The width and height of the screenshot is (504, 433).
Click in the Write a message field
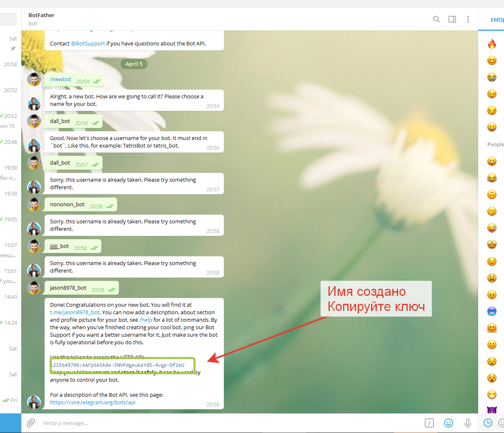click(x=208, y=423)
